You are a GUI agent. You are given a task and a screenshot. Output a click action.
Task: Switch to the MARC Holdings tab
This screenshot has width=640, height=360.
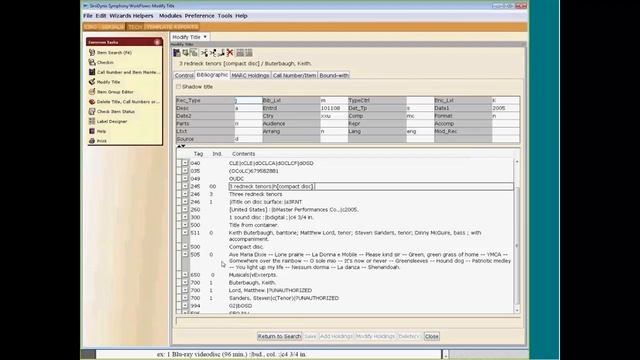tap(250, 76)
